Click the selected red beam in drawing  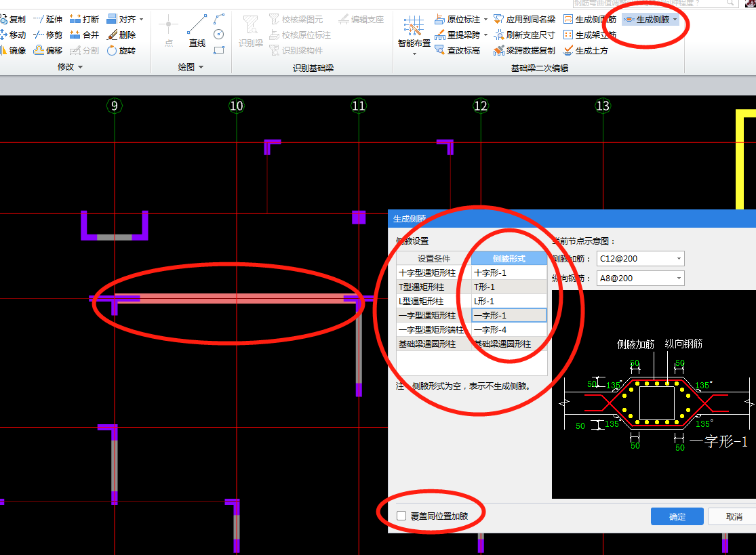(236, 298)
